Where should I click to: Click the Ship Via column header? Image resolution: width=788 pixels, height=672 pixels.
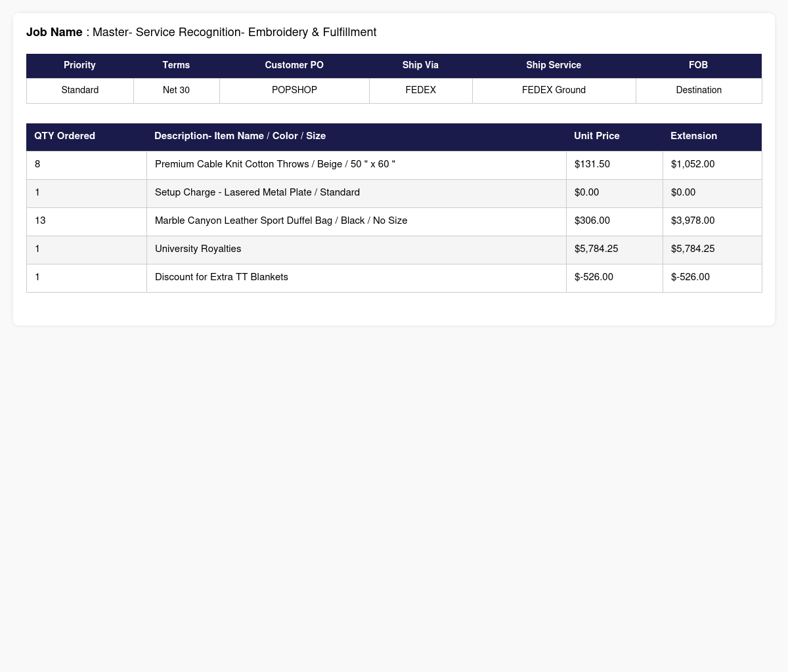420,66
